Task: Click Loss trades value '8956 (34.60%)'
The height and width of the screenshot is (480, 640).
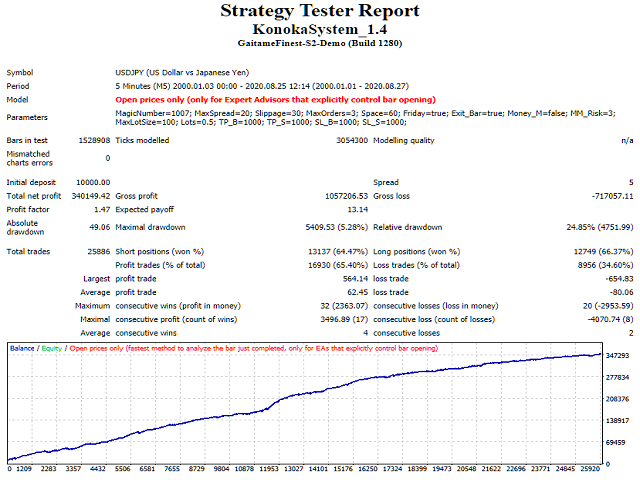Action: (x=606, y=265)
